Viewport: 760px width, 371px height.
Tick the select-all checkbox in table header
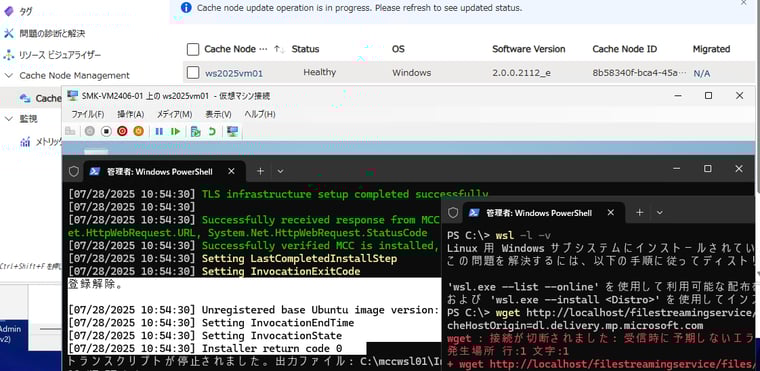pos(193,49)
